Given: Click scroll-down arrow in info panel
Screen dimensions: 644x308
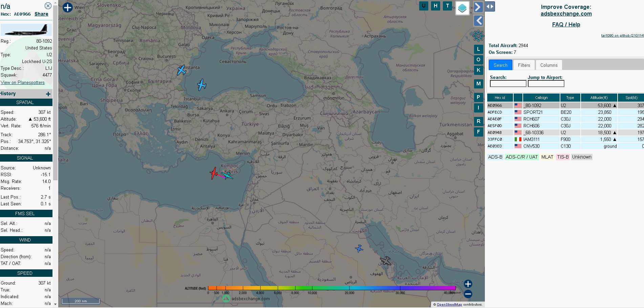Looking at the screenshot, I should [56, 304].
